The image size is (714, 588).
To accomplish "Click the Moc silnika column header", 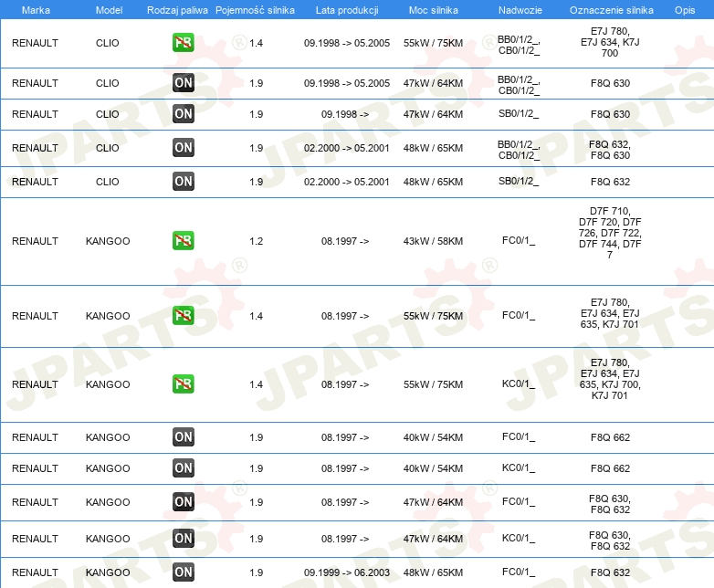I will pyautogui.click(x=433, y=10).
